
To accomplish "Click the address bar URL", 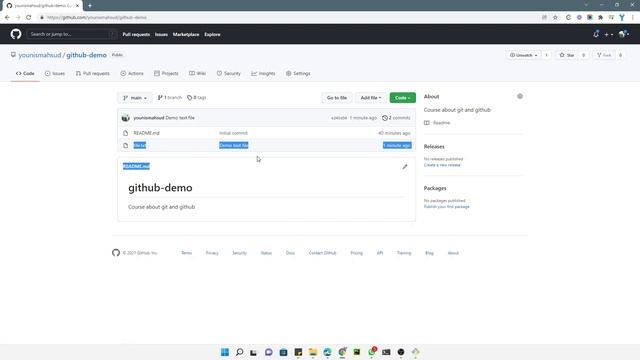I will click(x=96, y=18).
